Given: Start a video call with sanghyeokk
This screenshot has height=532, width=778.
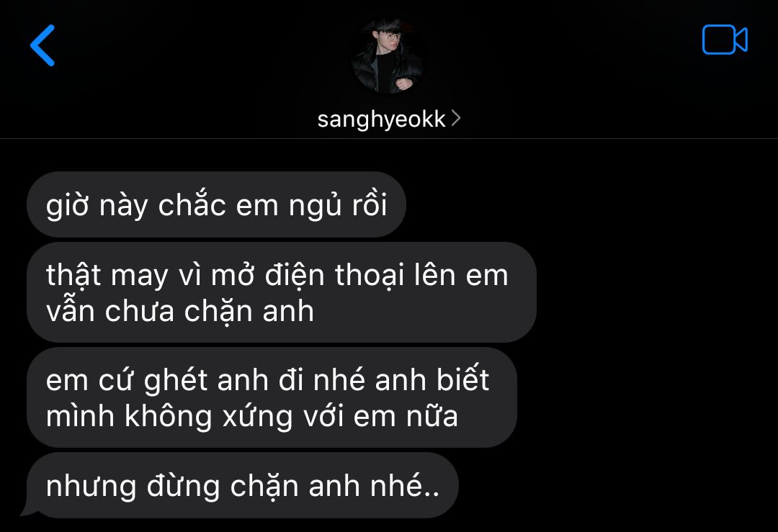Looking at the screenshot, I should pyautogui.click(x=725, y=40).
